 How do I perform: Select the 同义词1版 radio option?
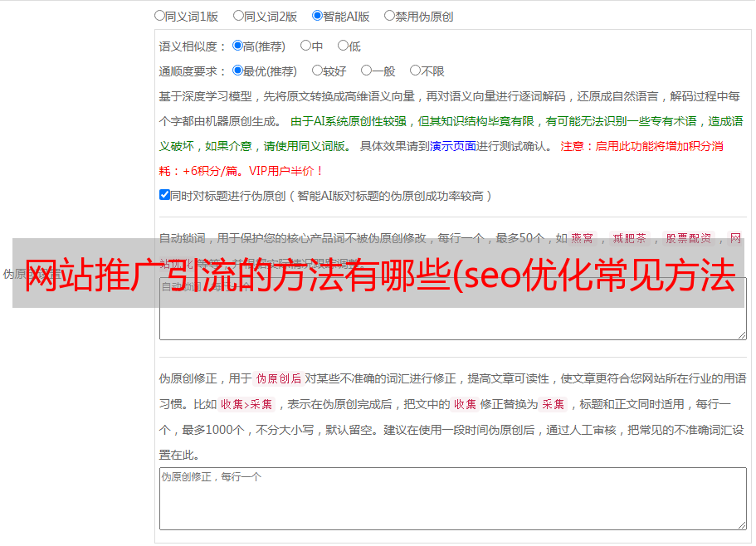tap(159, 16)
